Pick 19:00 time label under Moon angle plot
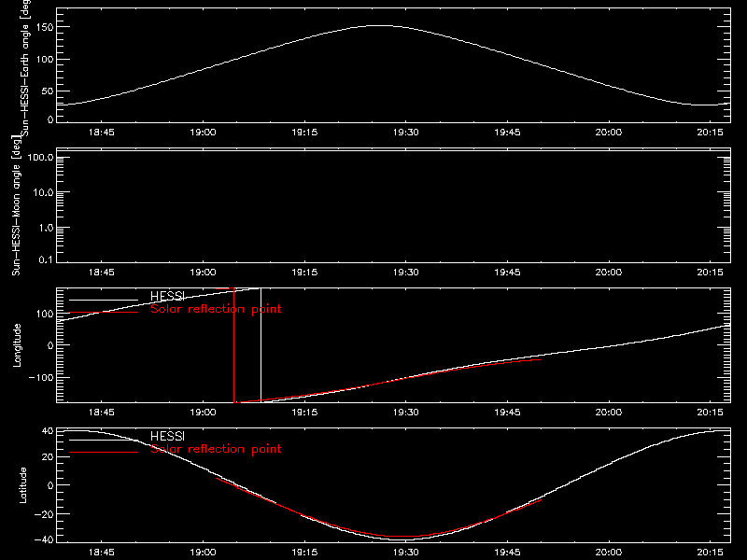Image resolution: width=747 pixels, height=560 pixels. (203, 273)
